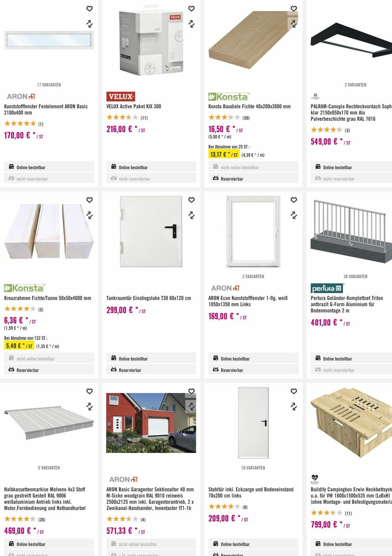The height and width of the screenshot is (556, 392).
Task: Add ARON Festelement window to wishlist
Action: pyautogui.click(x=90, y=9)
